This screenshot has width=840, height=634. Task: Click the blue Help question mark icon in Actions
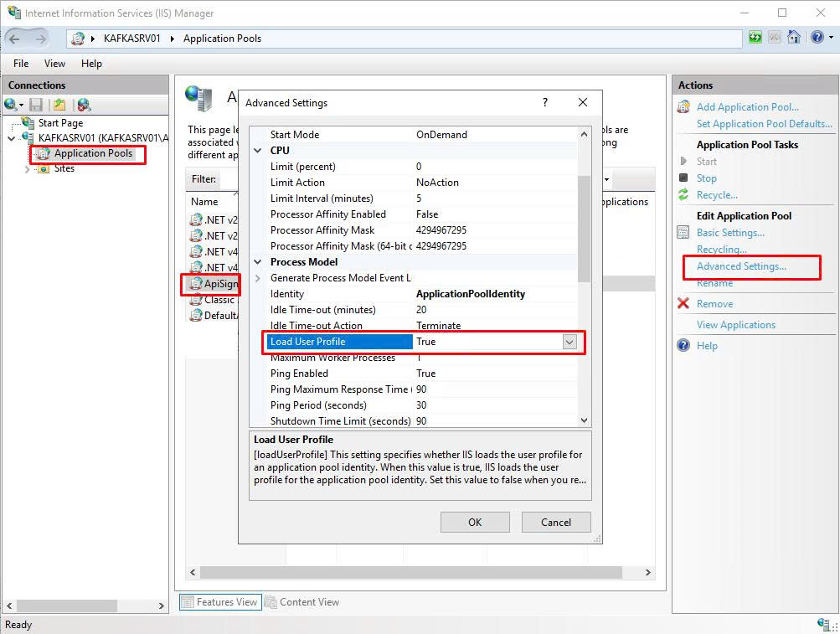pos(683,345)
